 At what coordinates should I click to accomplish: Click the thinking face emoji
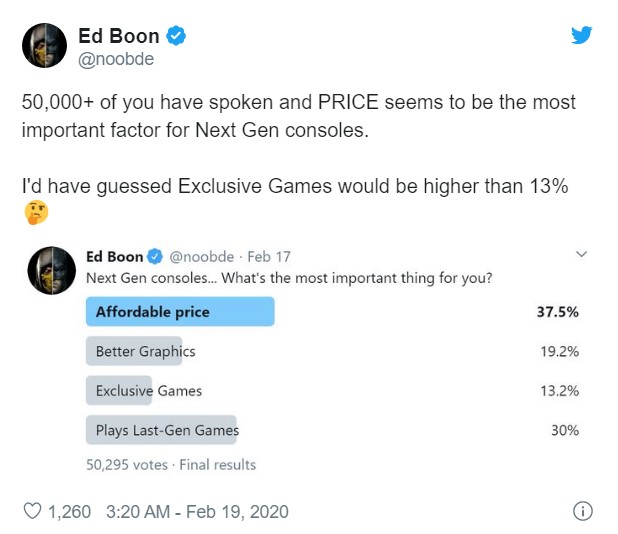pos(36,212)
